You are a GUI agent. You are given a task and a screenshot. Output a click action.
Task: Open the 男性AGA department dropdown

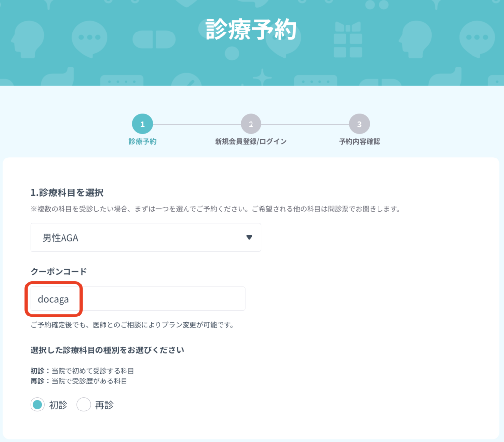point(146,238)
